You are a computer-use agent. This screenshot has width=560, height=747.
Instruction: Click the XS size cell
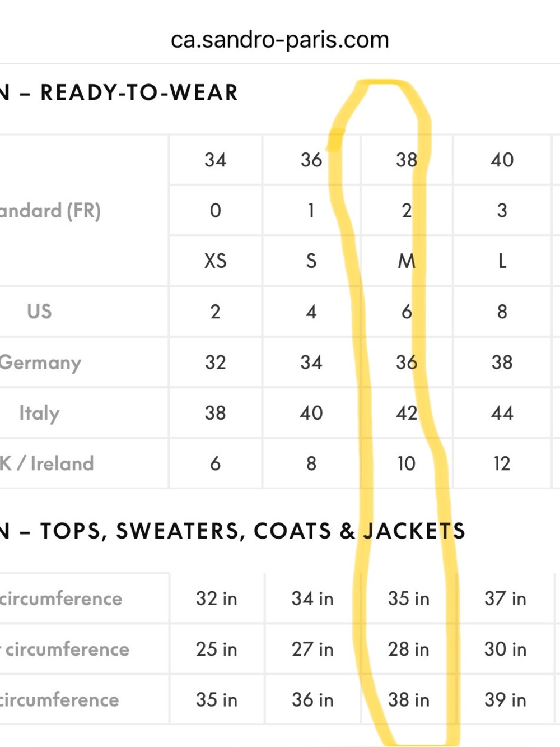point(215,261)
